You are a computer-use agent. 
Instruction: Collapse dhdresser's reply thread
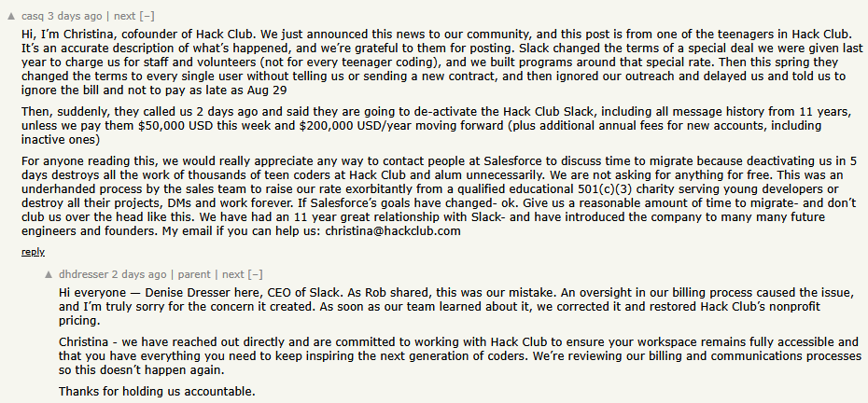(255, 274)
